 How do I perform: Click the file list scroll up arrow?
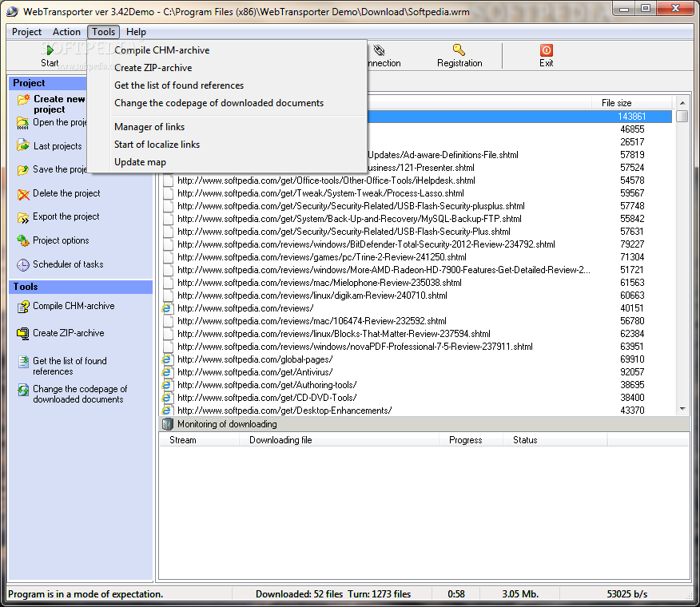click(682, 103)
